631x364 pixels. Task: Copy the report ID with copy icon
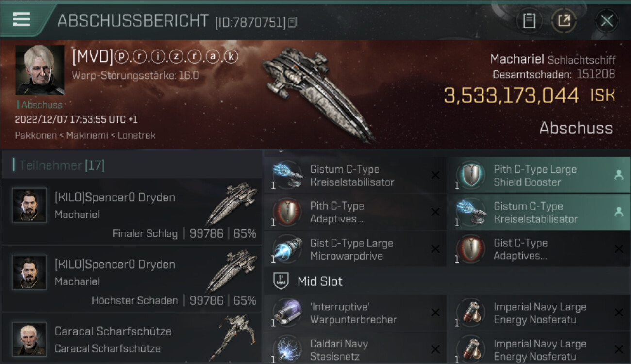(x=292, y=22)
